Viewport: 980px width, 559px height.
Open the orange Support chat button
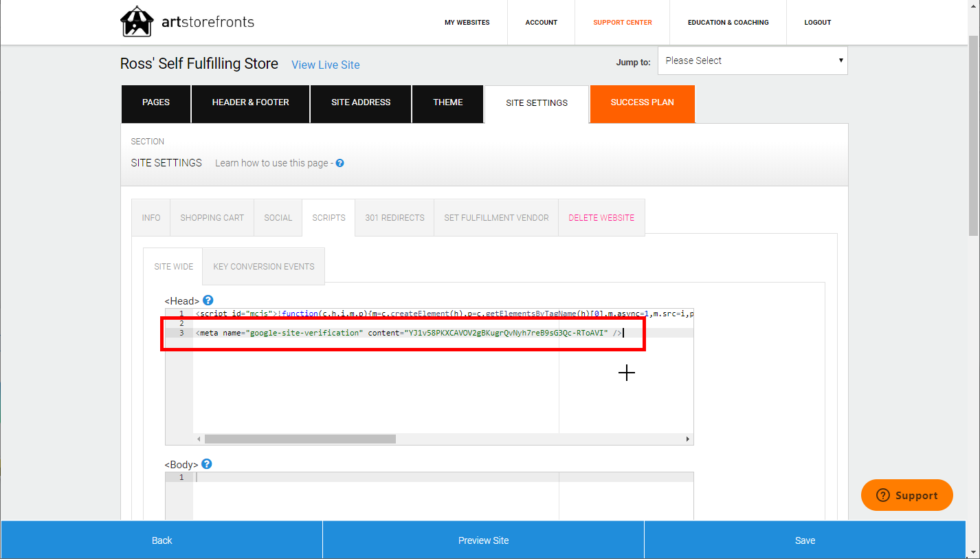tap(906, 495)
